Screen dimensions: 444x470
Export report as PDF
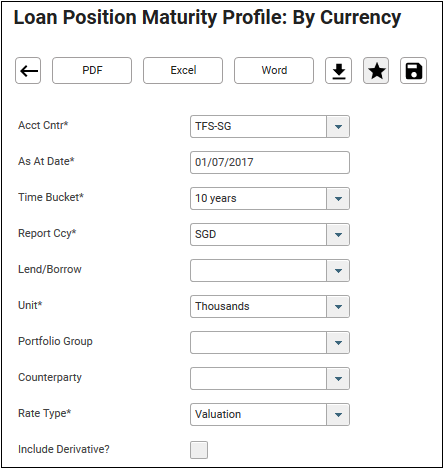coord(92,71)
